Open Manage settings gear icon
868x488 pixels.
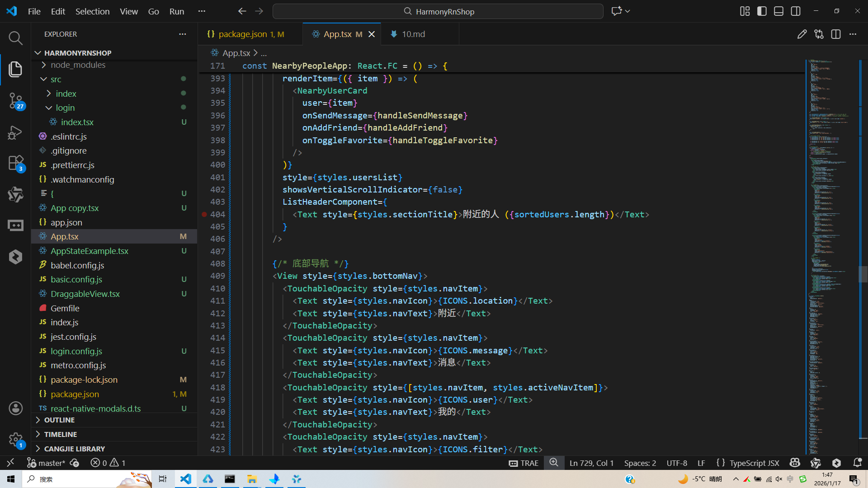(15, 439)
